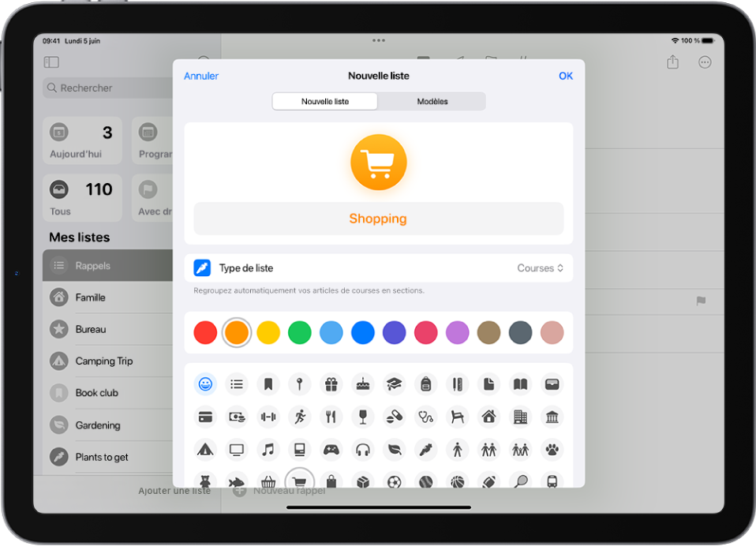Select the music note icon
Screen dimensions: 756x546
tap(268, 449)
